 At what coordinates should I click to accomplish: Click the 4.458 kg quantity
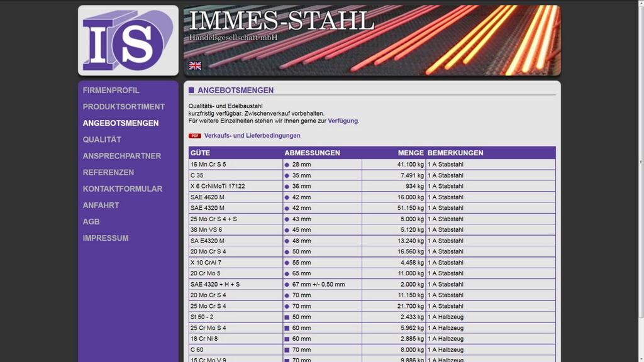pos(394,262)
